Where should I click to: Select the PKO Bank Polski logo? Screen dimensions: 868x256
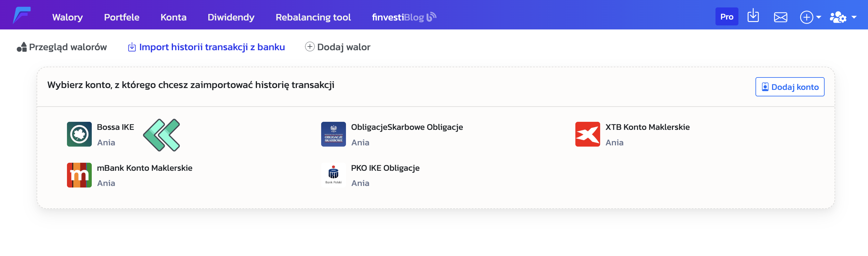(333, 175)
